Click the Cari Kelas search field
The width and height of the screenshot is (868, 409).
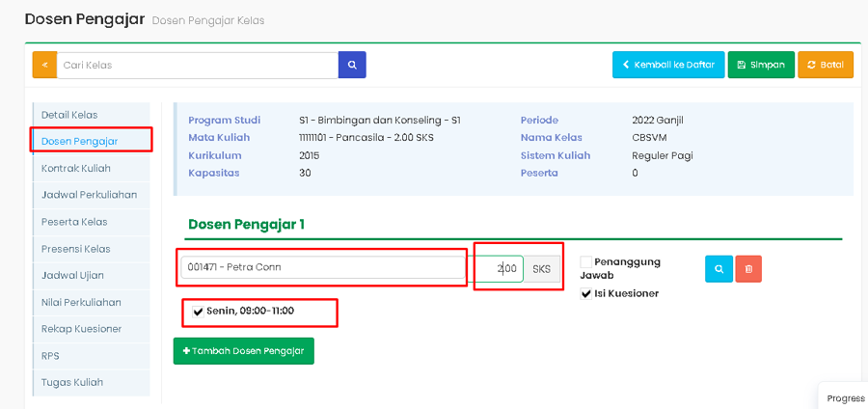pos(198,65)
